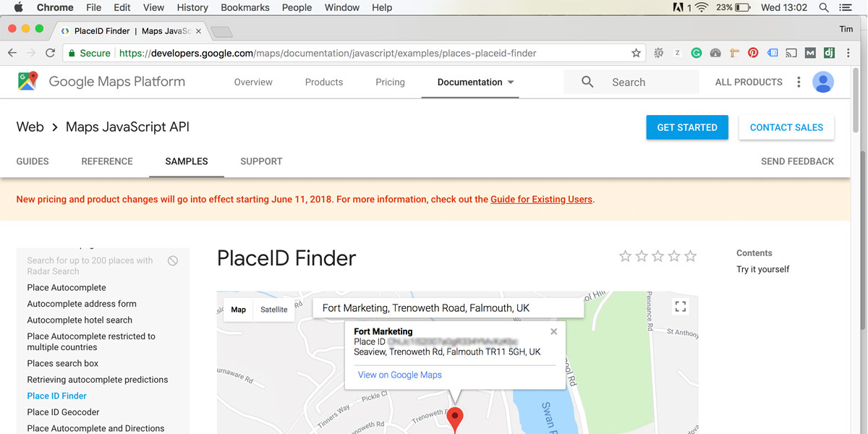Reload the current page
The width and height of the screenshot is (868, 434).
(x=50, y=53)
